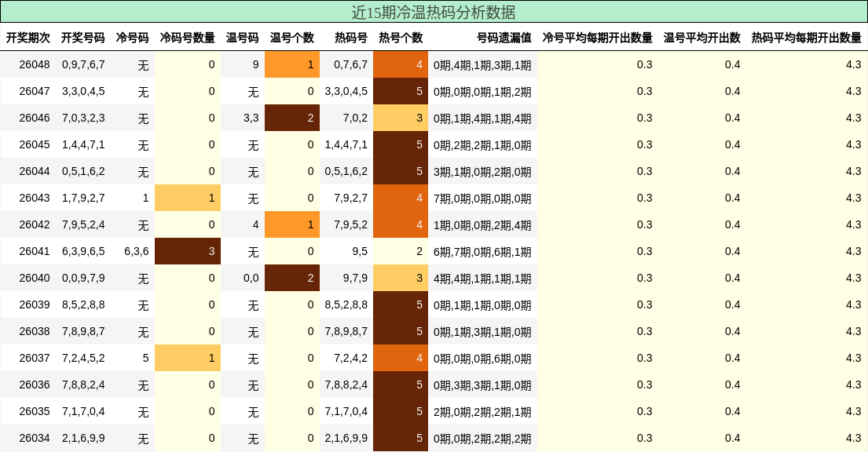
Task: Select winning numbers 7,9,5,2,4 in row 26042
Action: pyautogui.click(x=82, y=225)
